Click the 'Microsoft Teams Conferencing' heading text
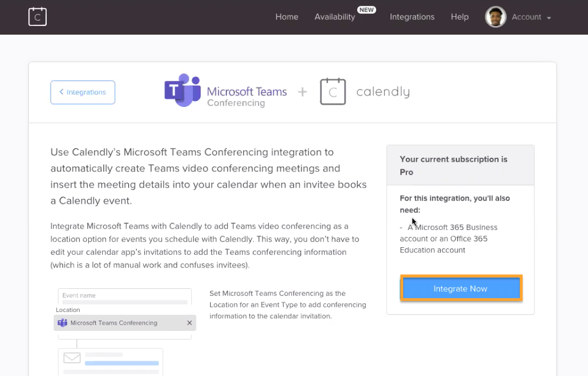Viewport: 588px width, 376px height. pyautogui.click(x=247, y=96)
